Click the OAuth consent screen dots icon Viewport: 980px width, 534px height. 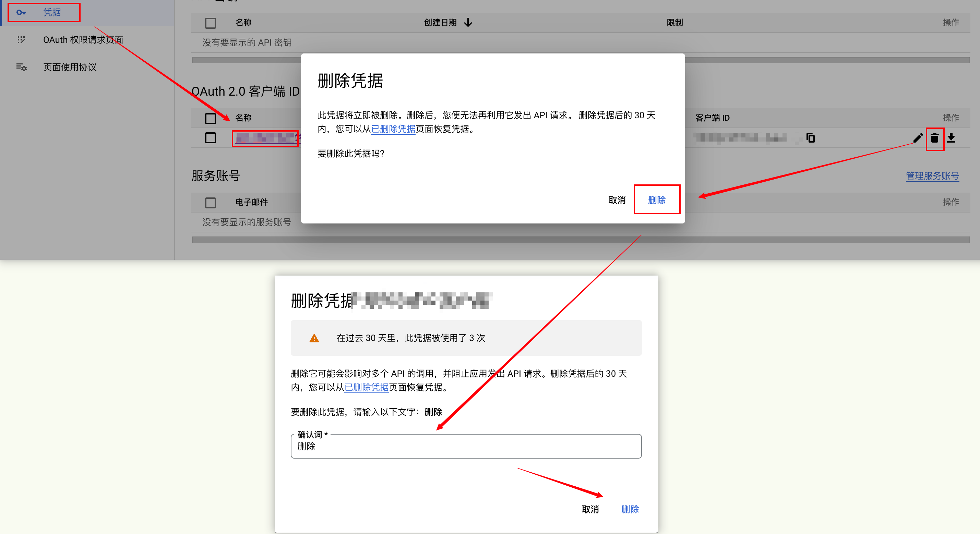coord(21,40)
